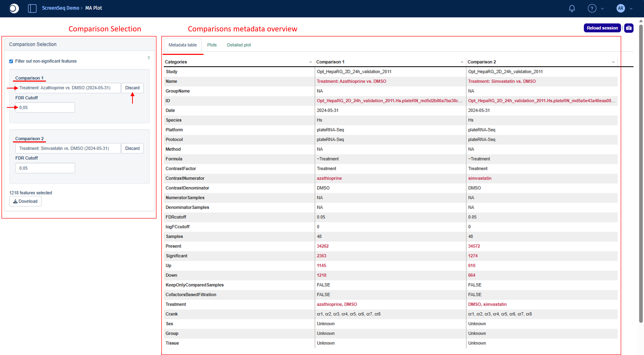Click MA Plot breadcrumb text
644x355 pixels.
93,8
